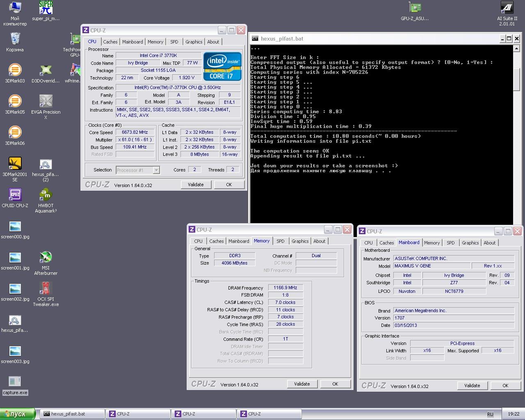This screenshot has width=525, height=420.
Task: Open screen002.jpg image file
Action: click(15, 291)
